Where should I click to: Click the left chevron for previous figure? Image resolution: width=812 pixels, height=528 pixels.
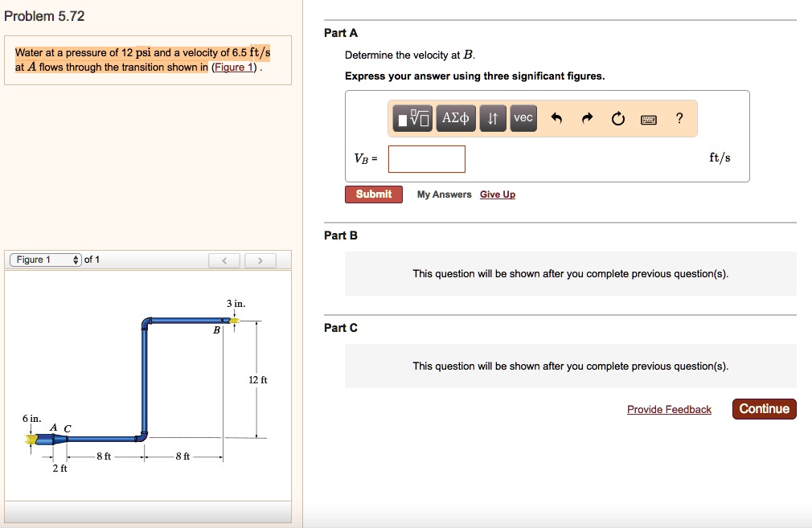pyautogui.click(x=224, y=259)
